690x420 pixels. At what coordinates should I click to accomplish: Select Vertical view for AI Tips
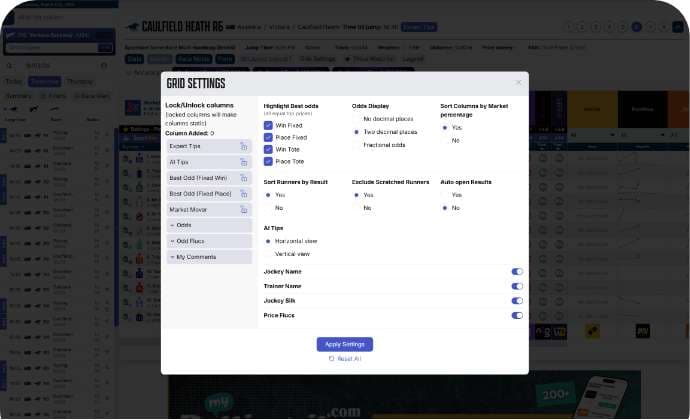tap(268, 254)
